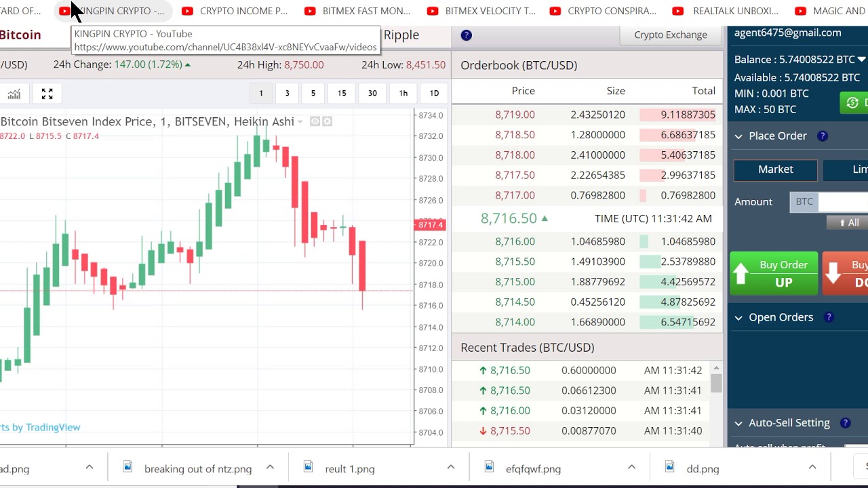Switch to KINGPIN CRYPTO browser tab
This screenshot has width=868, height=488.
coord(112,11)
